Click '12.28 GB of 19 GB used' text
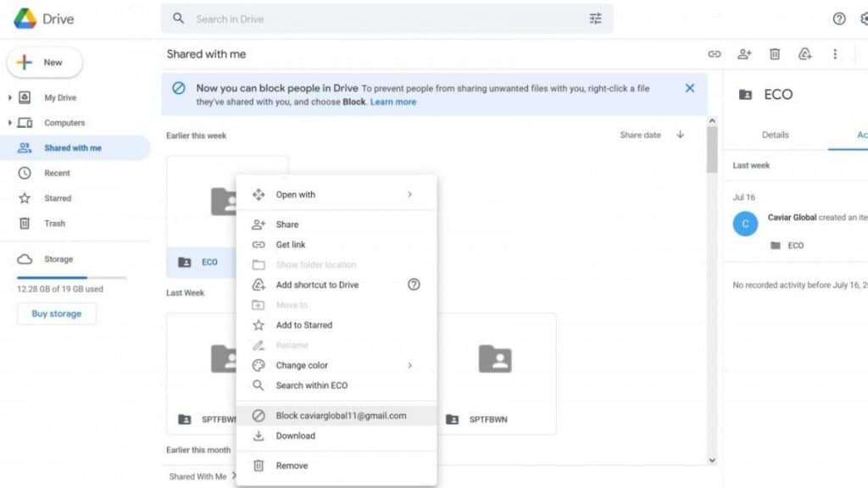The image size is (868, 488). pos(60,289)
